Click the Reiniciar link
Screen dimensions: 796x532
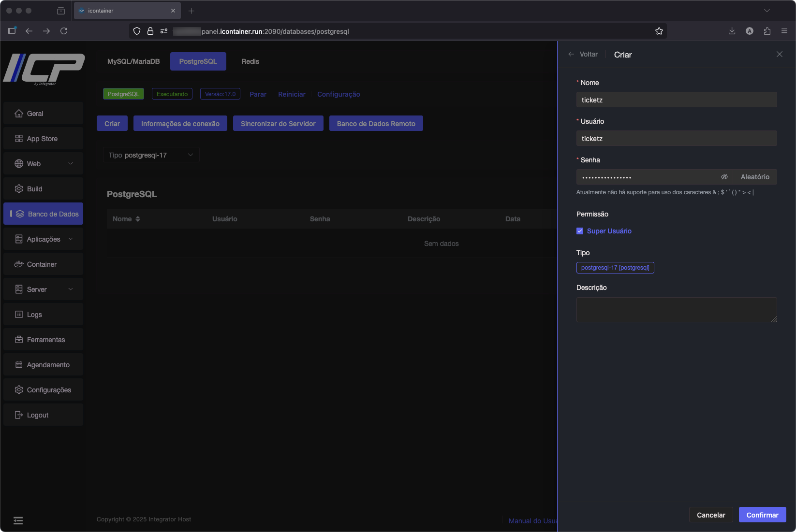tap(292, 94)
